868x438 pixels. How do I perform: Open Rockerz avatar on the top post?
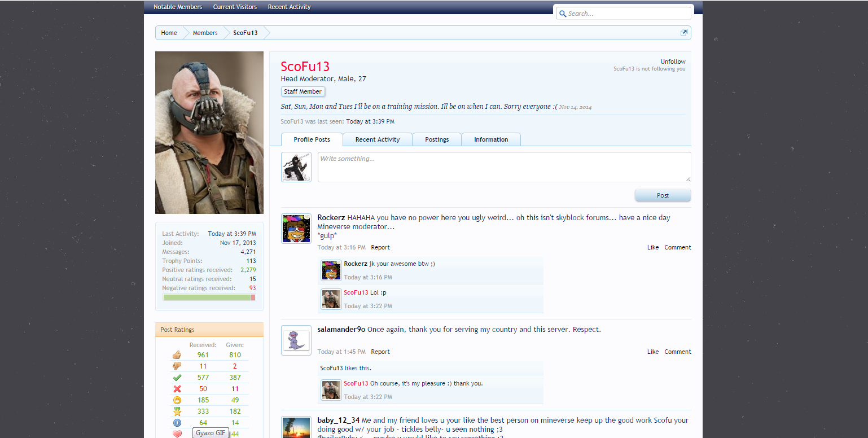point(296,229)
